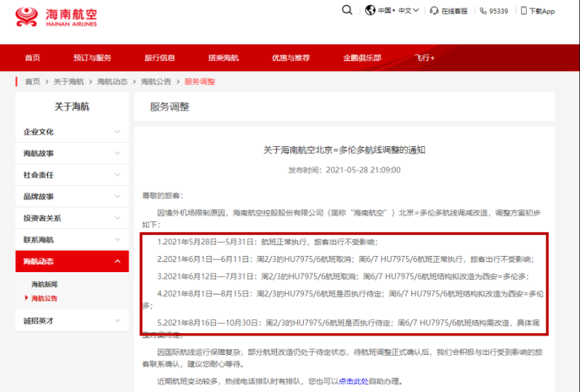This screenshot has width=580, height=392.
Task: Click the 关于海航 sidebar heading
Action: (x=72, y=107)
